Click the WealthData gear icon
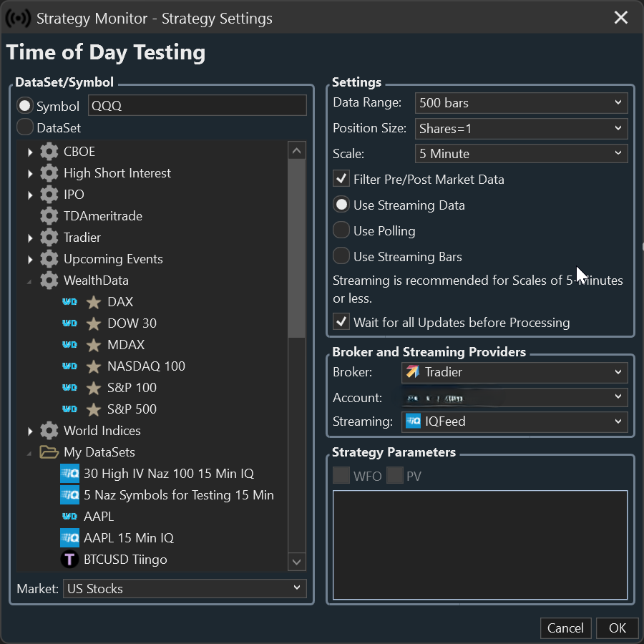Image resolution: width=644 pixels, height=644 pixels. 49,280
